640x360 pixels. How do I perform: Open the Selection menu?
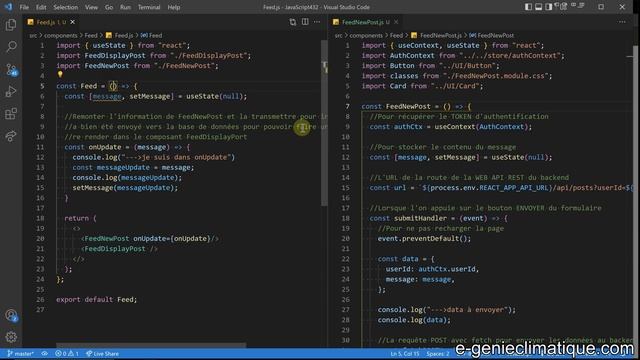coord(65,7)
